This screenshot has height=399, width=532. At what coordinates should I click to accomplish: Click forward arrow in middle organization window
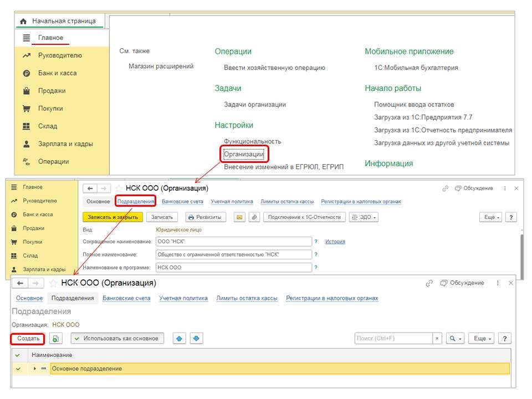104,188
